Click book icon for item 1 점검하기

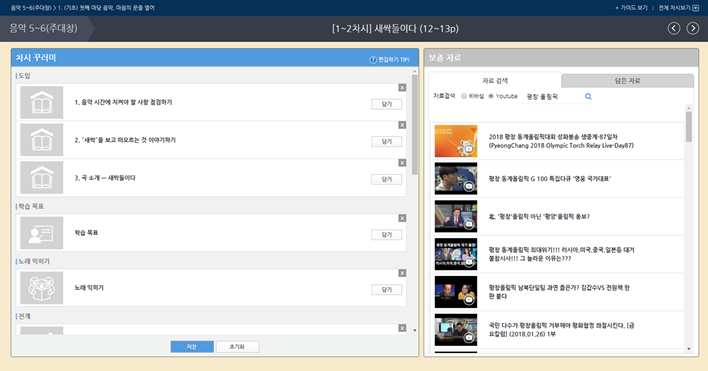[x=42, y=102]
